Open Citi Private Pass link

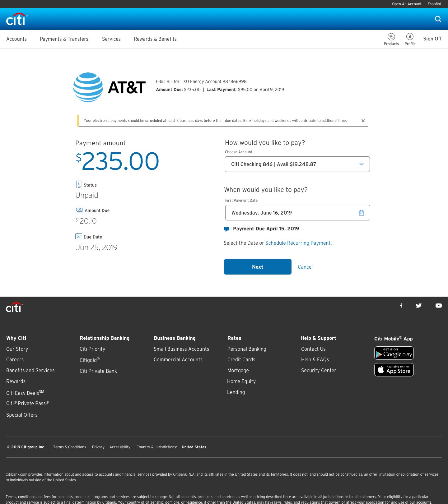27,403
